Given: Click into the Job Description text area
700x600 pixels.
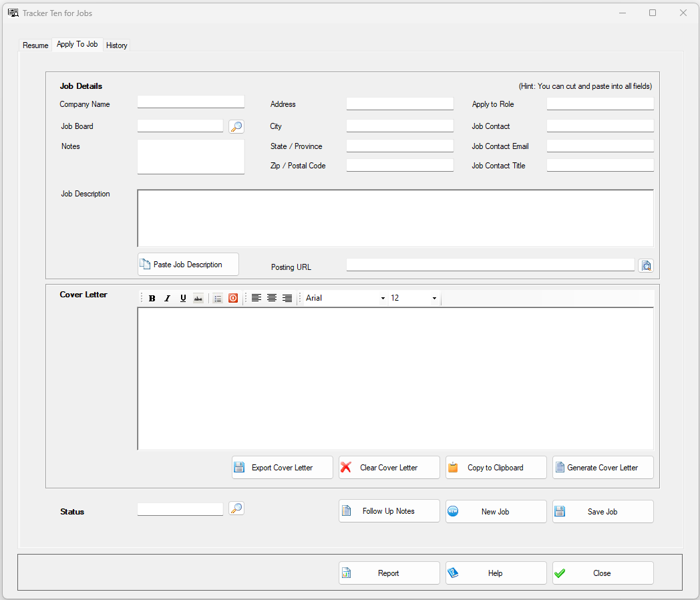Looking at the screenshot, I should 395,218.
